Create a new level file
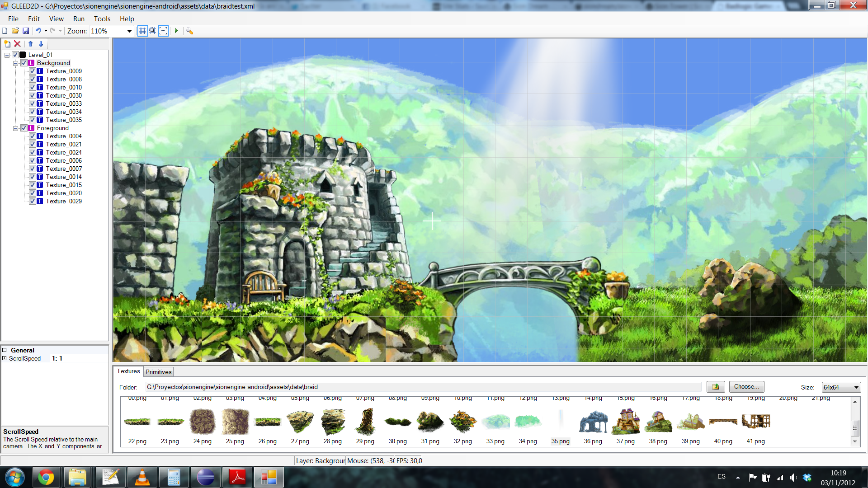This screenshot has height=488, width=868. [x=5, y=31]
